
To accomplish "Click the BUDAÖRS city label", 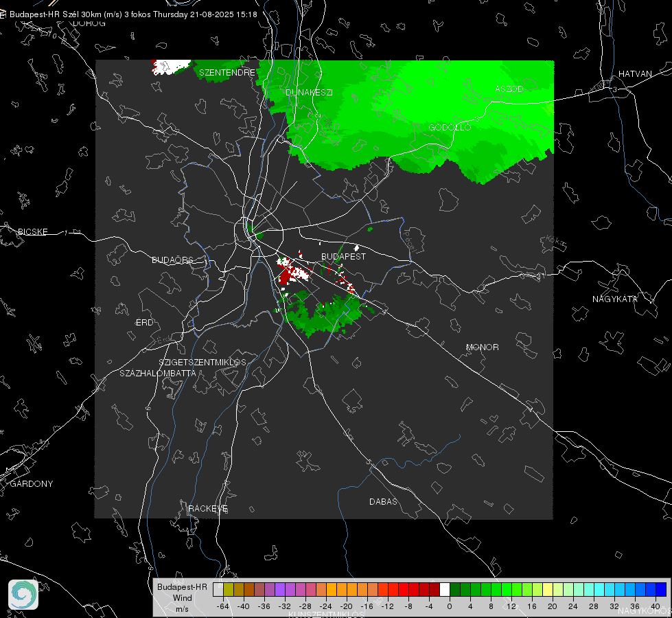I will pyautogui.click(x=172, y=260).
